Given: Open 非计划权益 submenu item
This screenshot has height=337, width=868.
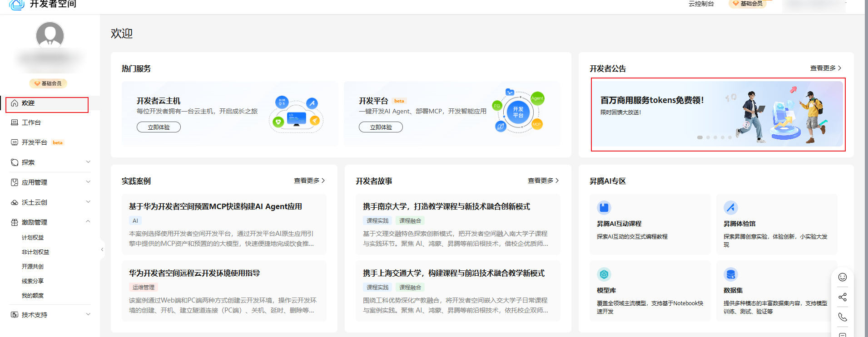Looking at the screenshot, I should pyautogui.click(x=35, y=252).
